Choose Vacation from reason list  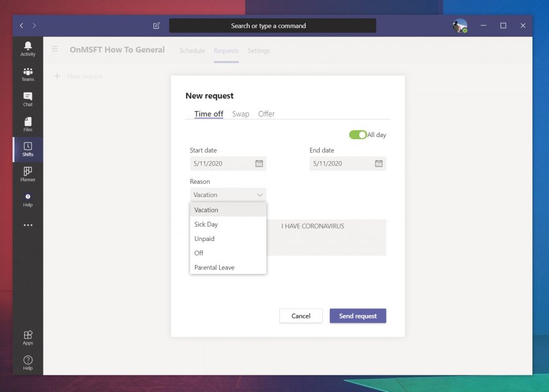click(x=228, y=210)
